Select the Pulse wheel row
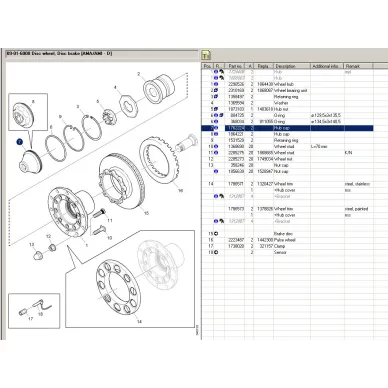The width and height of the screenshot is (388, 388). pos(288,240)
